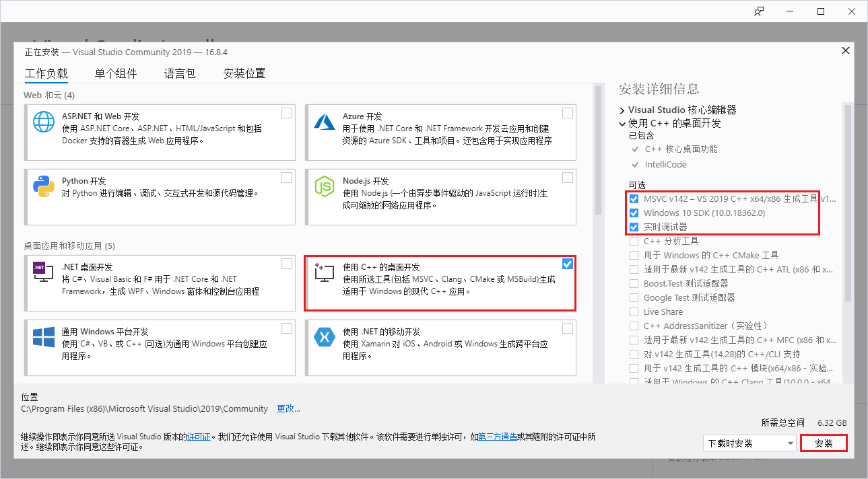This screenshot has width=868, height=479.
Task: Click the C++ 核心桌面功能 included item
Action: pyautogui.click(x=681, y=149)
